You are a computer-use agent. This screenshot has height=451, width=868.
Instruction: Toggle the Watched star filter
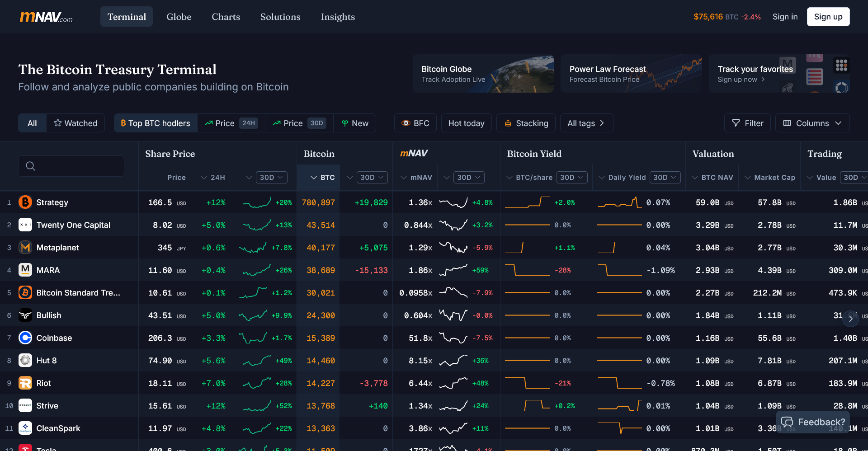[75, 123]
